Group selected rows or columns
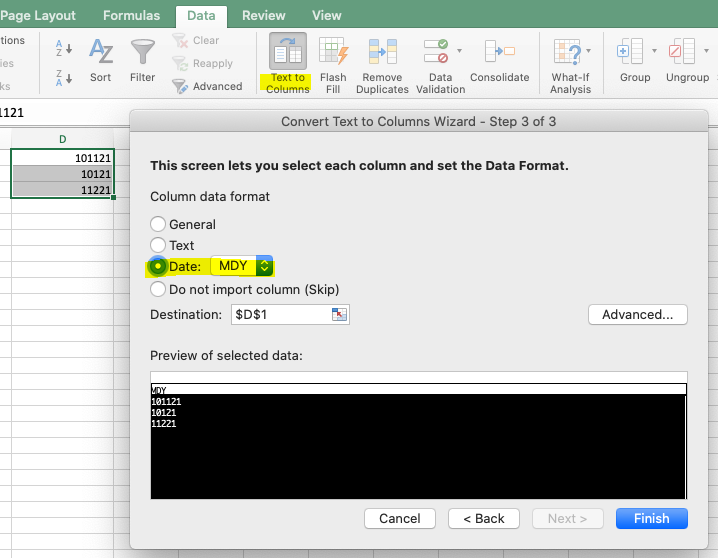Viewport: 718px width, 558px height. point(635,60)
